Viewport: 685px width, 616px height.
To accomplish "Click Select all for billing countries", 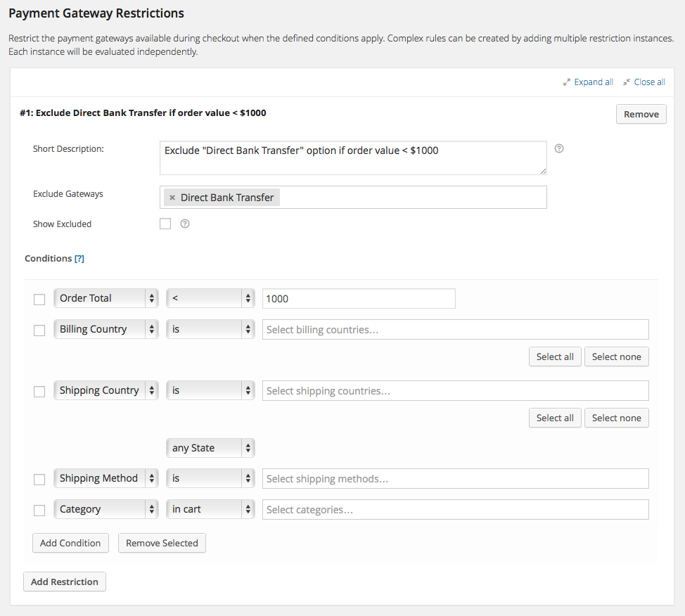I will 554,357.
